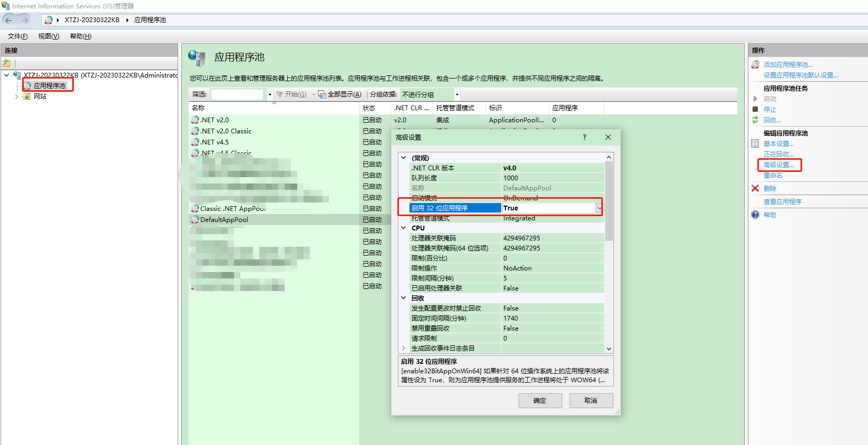
Task: Collapse the server node in tree
Action: pyautogui.click(x=6, y=75)
